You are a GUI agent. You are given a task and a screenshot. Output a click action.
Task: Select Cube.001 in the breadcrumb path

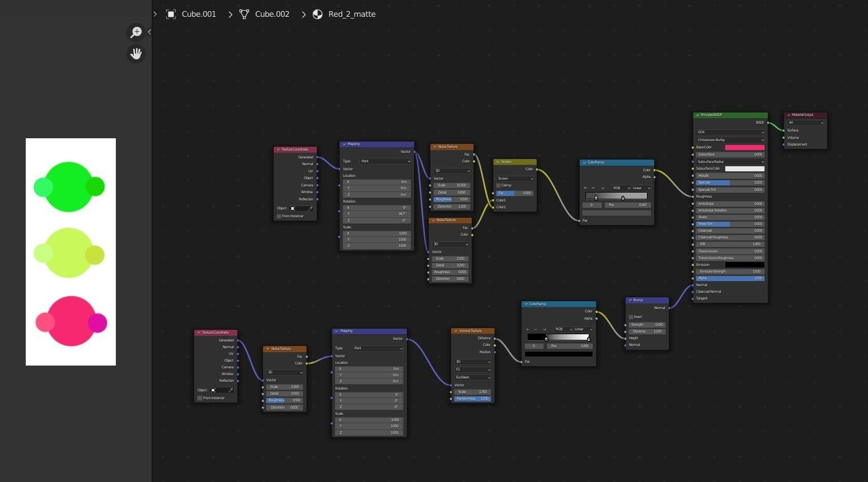coord(199,14)
